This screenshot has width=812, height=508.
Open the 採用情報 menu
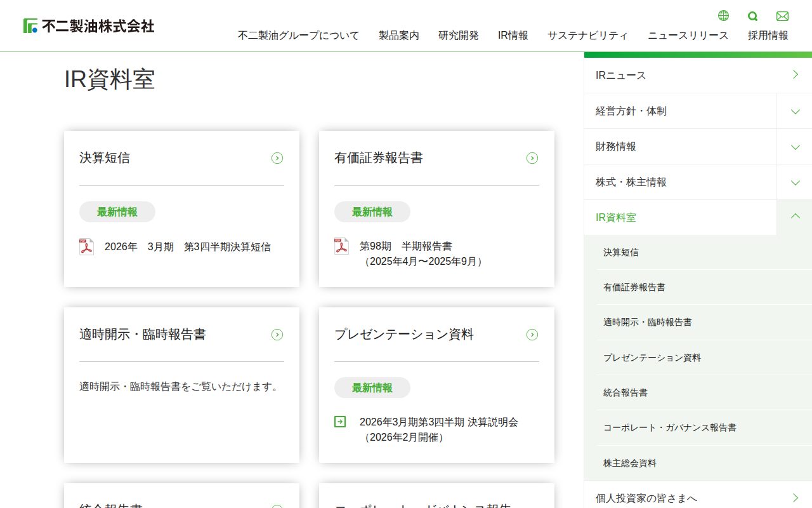coord(768,36)
